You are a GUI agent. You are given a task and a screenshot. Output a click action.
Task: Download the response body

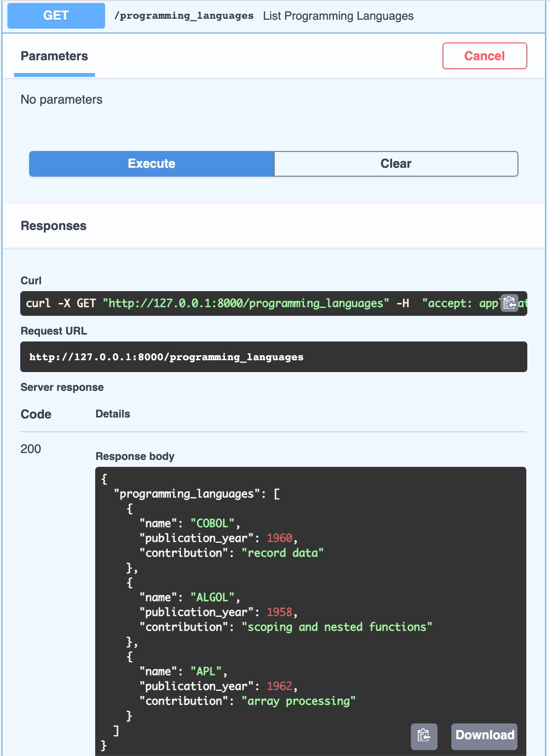tap(483, 736)
